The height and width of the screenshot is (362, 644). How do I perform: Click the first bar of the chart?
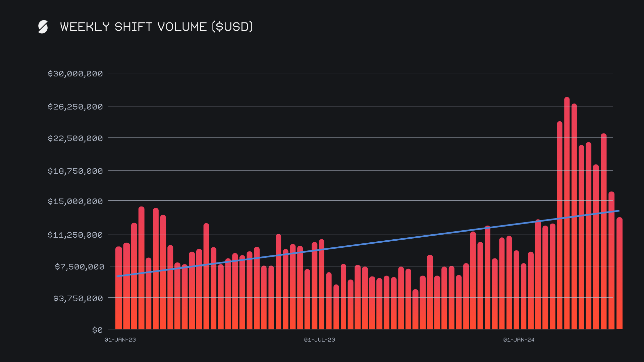pyautogui.click(x=119, y=288)
